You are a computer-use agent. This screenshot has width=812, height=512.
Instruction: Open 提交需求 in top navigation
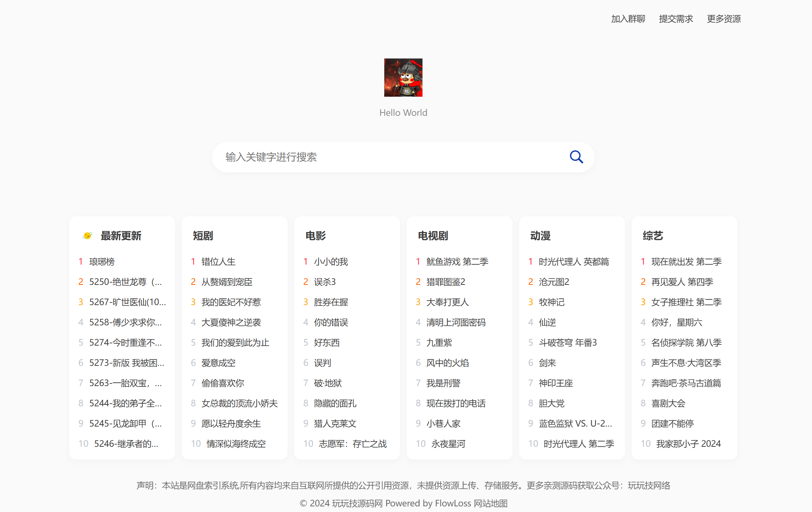676,19
